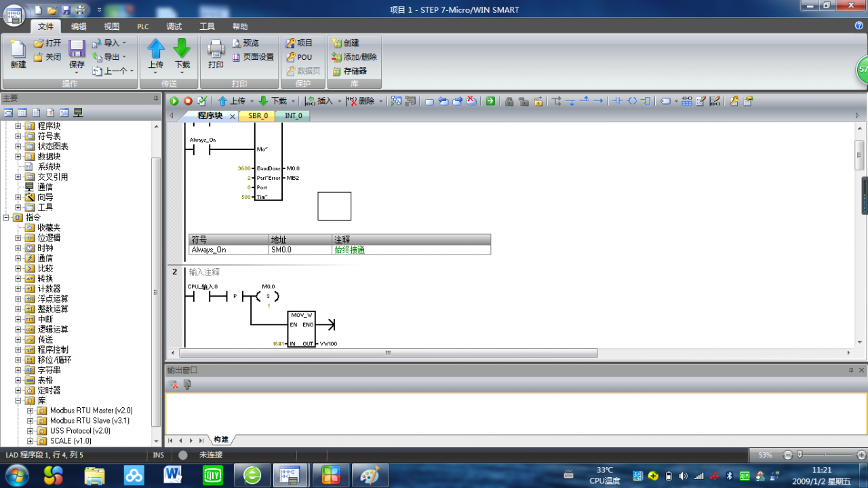The height and width of the screenshot is (488, 868).
Task: Switch to the PLC ribbon tab
Action: [x=142, y=26]
